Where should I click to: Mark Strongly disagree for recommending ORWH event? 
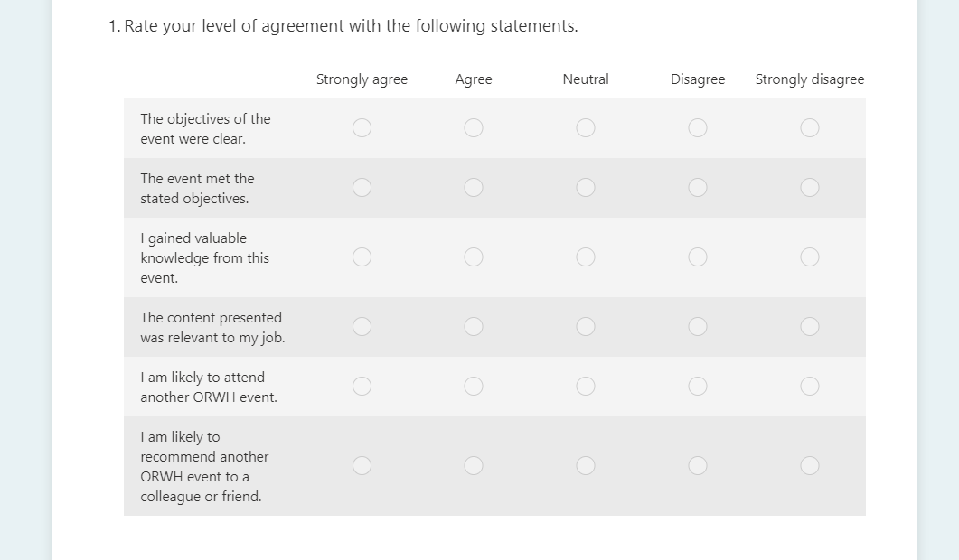point(810,466)
